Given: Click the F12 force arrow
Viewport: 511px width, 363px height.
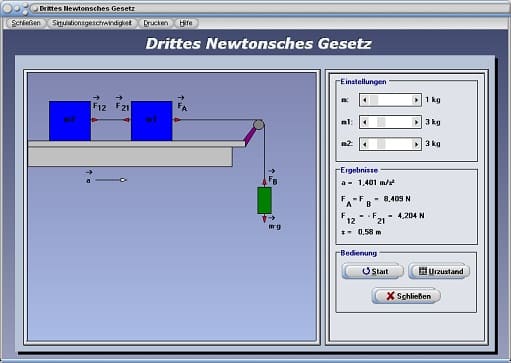Looking at the screenshot, I should click(95, 120).
